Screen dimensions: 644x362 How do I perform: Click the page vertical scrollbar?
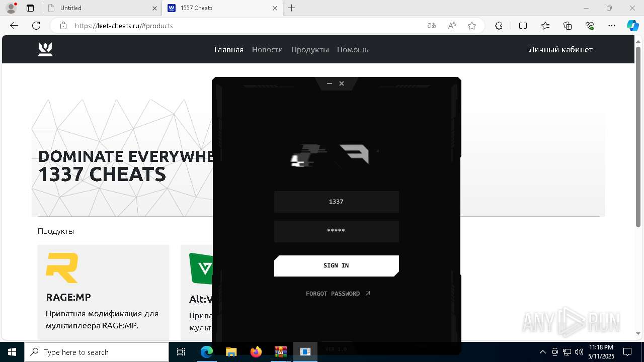coord(638,136)
